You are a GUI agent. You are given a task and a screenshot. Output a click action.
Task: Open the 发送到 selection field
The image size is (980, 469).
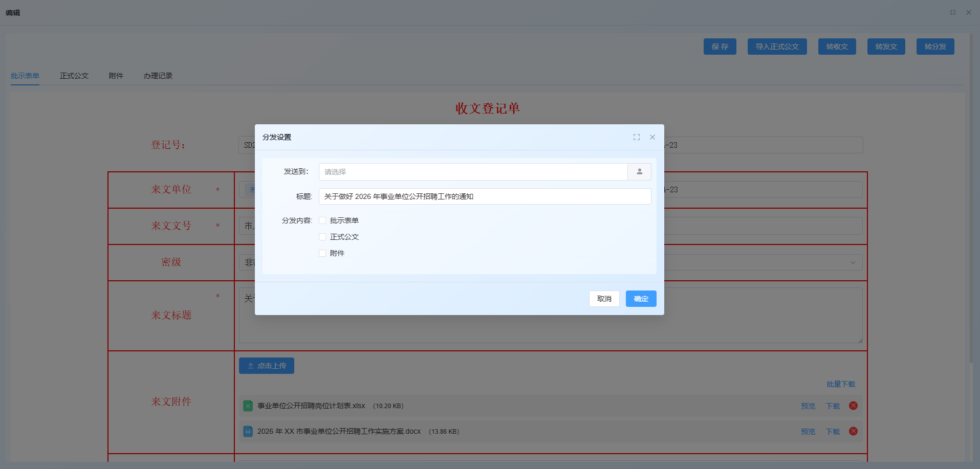click(473, 172)
